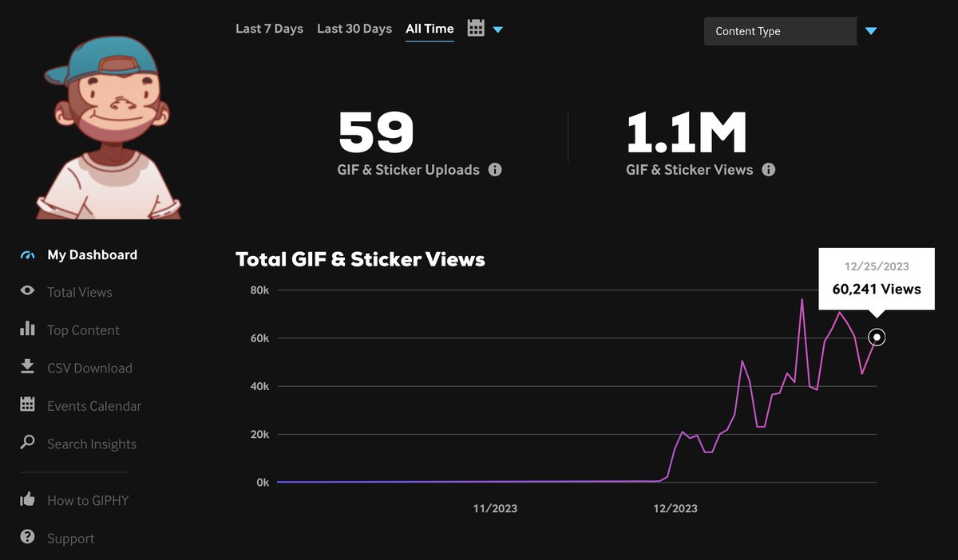Click the 40k axis label
This screenshot has width=958, height=560.
click(x=260, y=386)
